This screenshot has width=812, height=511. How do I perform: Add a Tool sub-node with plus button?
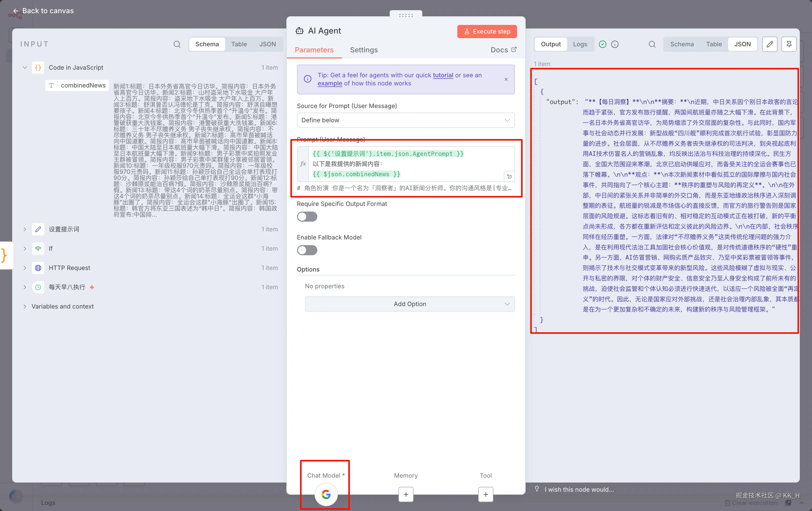(x=485, y=494)
